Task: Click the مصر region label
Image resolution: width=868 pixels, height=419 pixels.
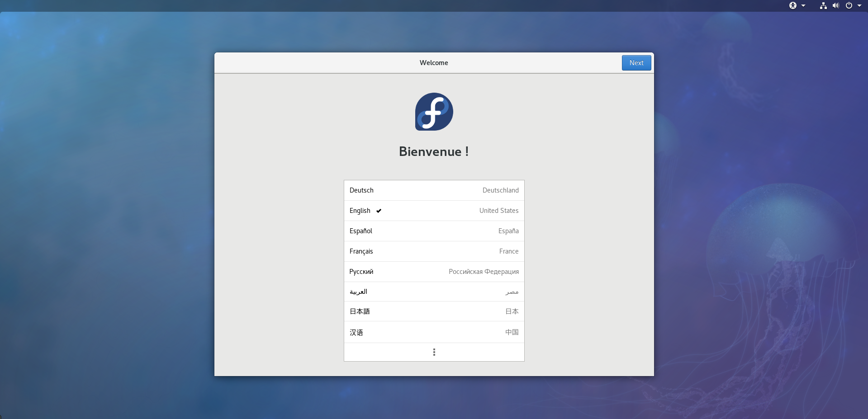Action: coord(512,292)
